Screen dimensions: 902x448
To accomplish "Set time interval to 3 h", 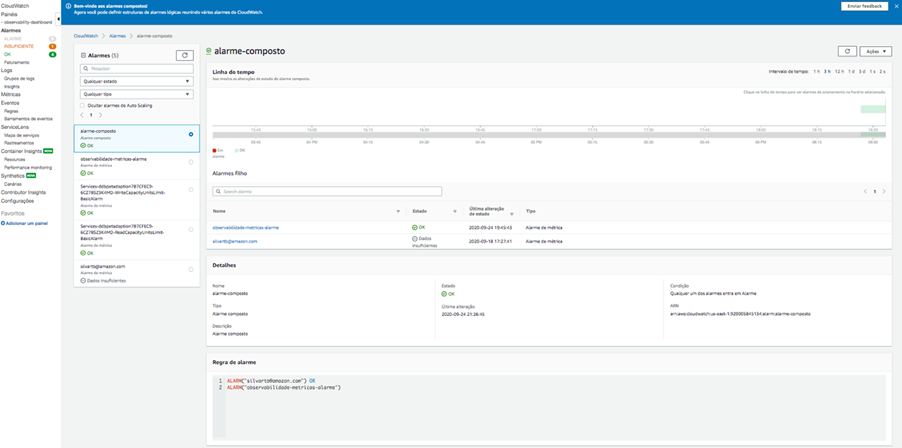I will click(x=827, y=71).
